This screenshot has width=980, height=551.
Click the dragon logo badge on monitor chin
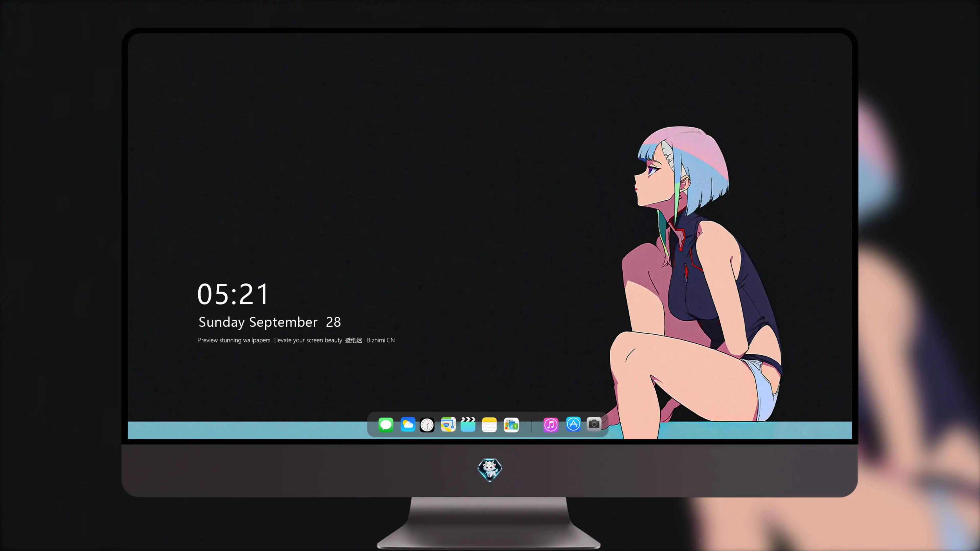(490, 470)
